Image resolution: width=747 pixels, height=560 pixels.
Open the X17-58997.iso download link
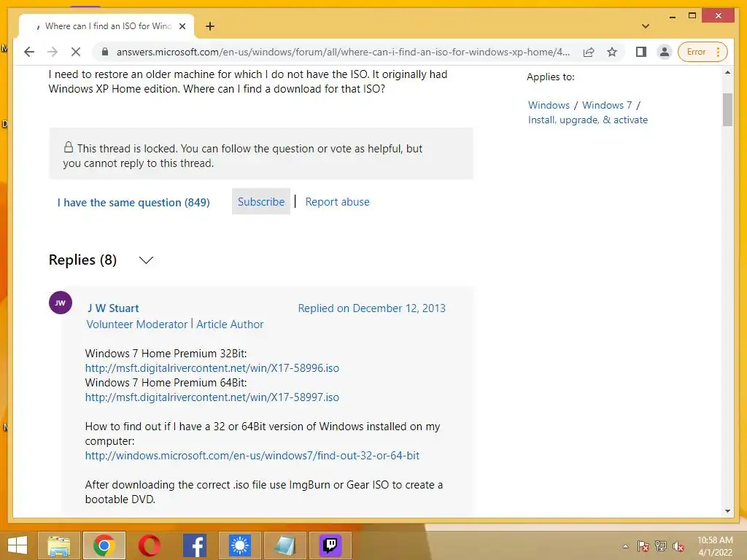pos(212,397)
